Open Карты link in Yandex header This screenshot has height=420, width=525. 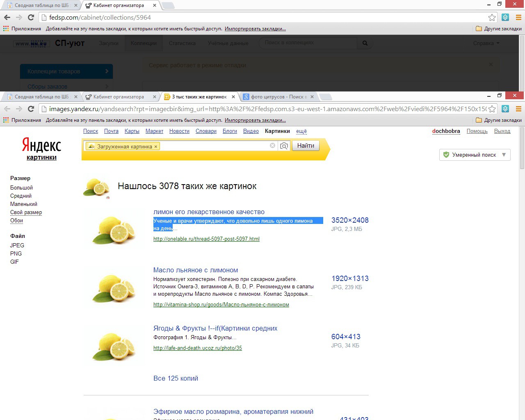pyautogui.click(x=132, y=131)
